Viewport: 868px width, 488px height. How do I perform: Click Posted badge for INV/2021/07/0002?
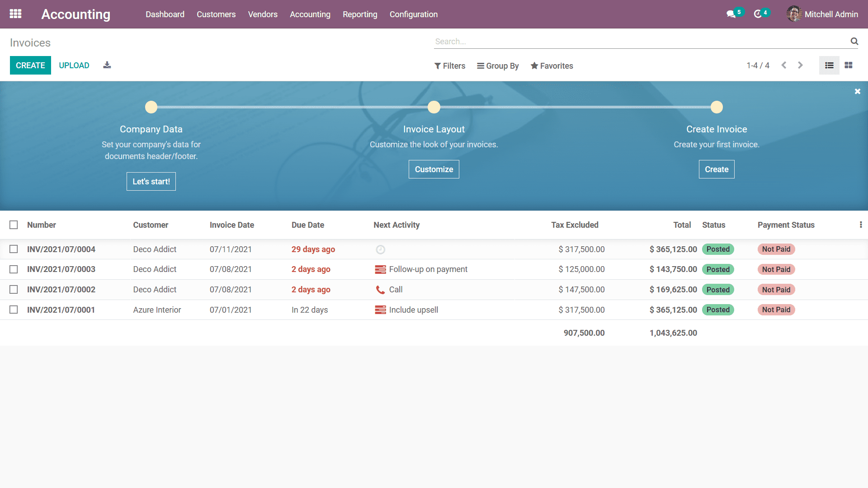click(718, 290)
